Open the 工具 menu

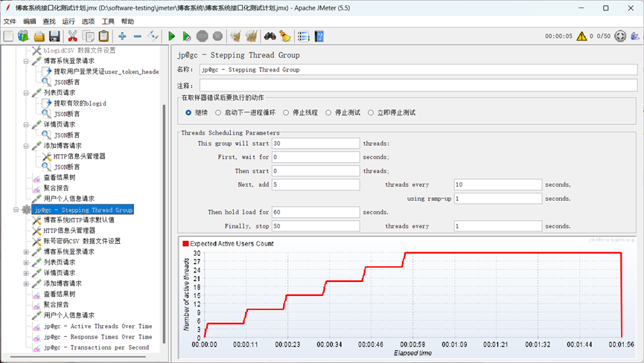point(108,22)
